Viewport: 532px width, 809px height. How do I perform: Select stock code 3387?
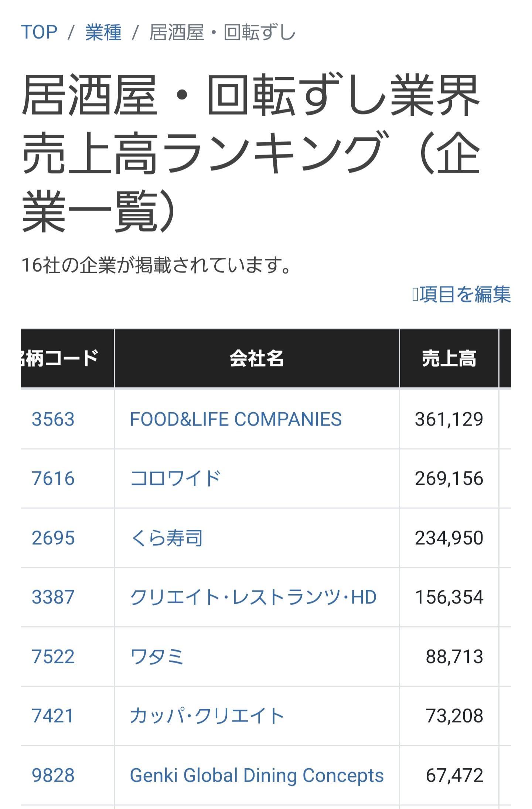pyautogui.click(x=53, y=597)
